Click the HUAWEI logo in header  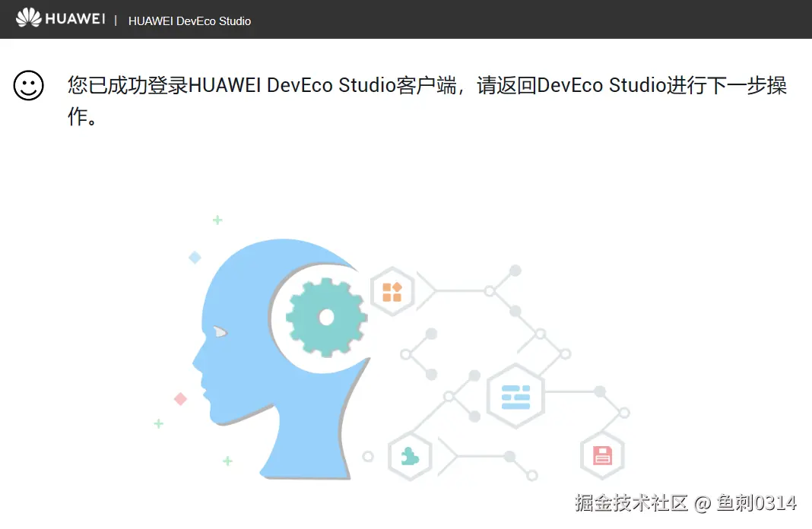[61, 18]
